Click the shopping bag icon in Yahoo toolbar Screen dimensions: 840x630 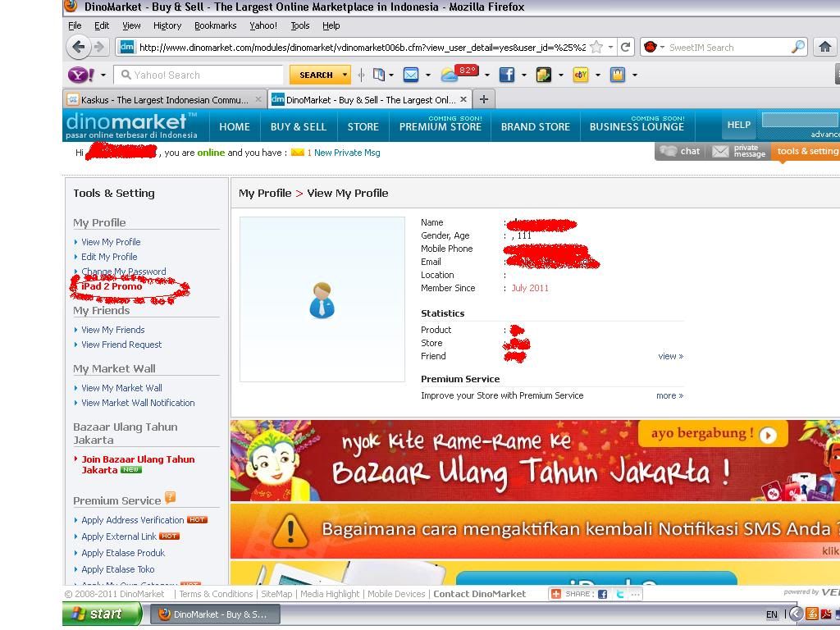[618, 75]
